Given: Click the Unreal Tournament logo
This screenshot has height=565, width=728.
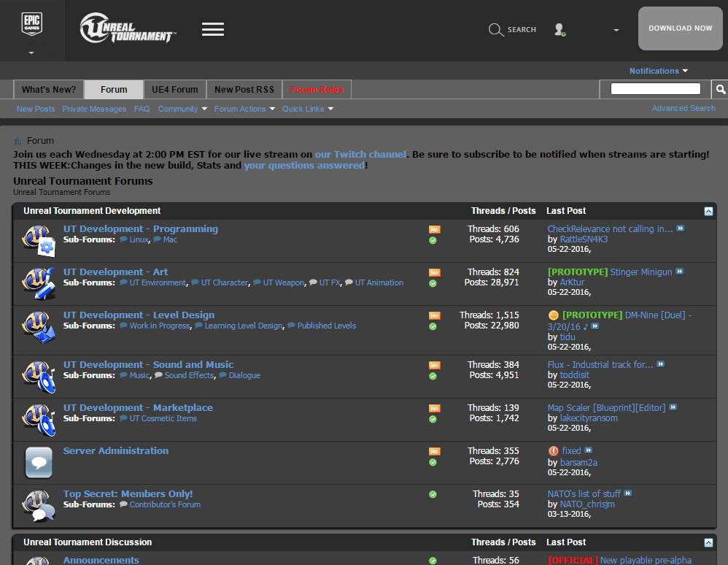Looking at the screenshot, I should tap(127, 29).
